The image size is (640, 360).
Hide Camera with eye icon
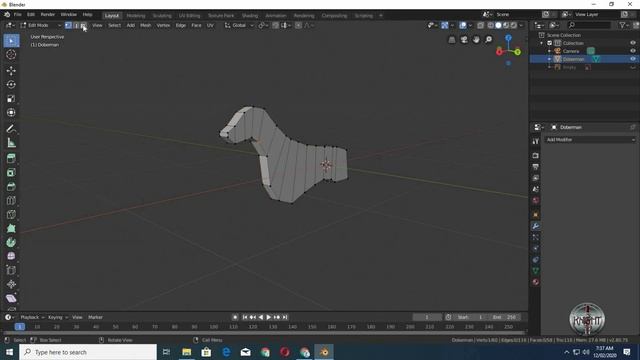633,51
